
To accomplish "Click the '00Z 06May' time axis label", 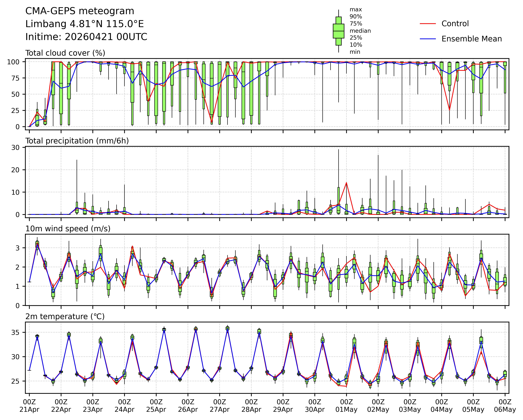I will pyautogui.click(x=505, y=406).
